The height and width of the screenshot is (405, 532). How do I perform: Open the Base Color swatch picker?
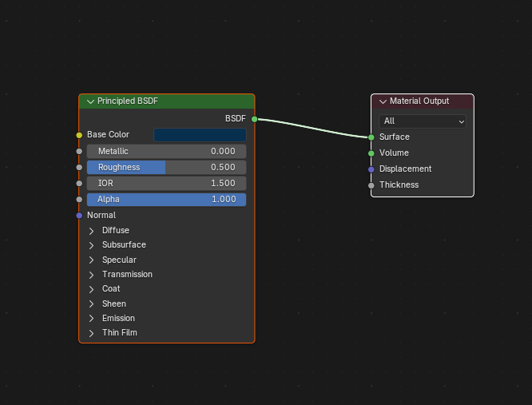point(200,135)
